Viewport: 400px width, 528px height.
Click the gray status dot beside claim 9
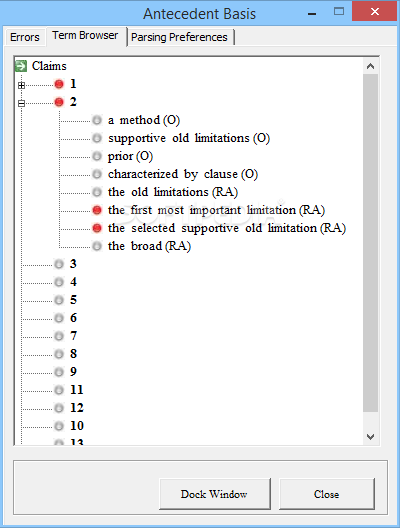59,372
